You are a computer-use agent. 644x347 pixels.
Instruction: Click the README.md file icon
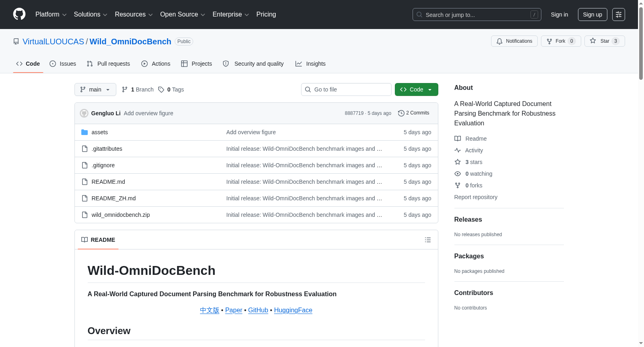pyautogui.click(x=85, y=182)
